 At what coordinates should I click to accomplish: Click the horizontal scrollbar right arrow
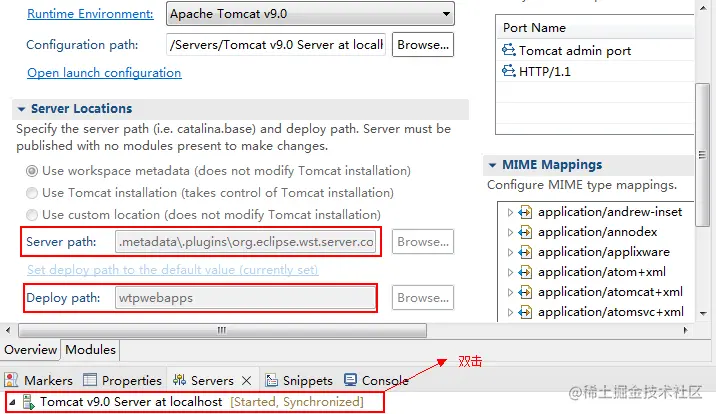pyautogui.click(x=685, y=330)
